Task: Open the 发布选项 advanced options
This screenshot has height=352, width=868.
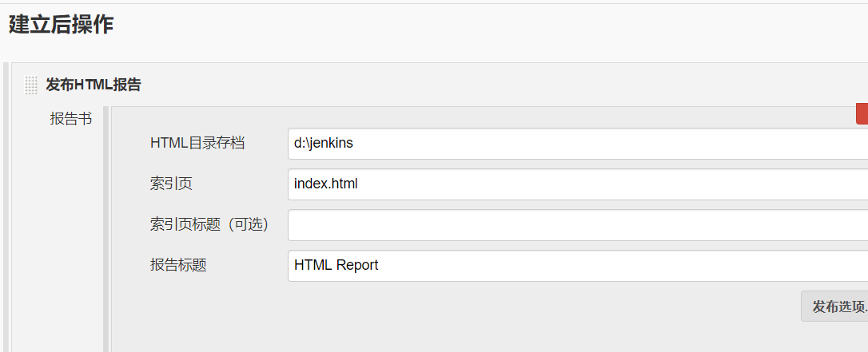Action: [x=836, y=307]
